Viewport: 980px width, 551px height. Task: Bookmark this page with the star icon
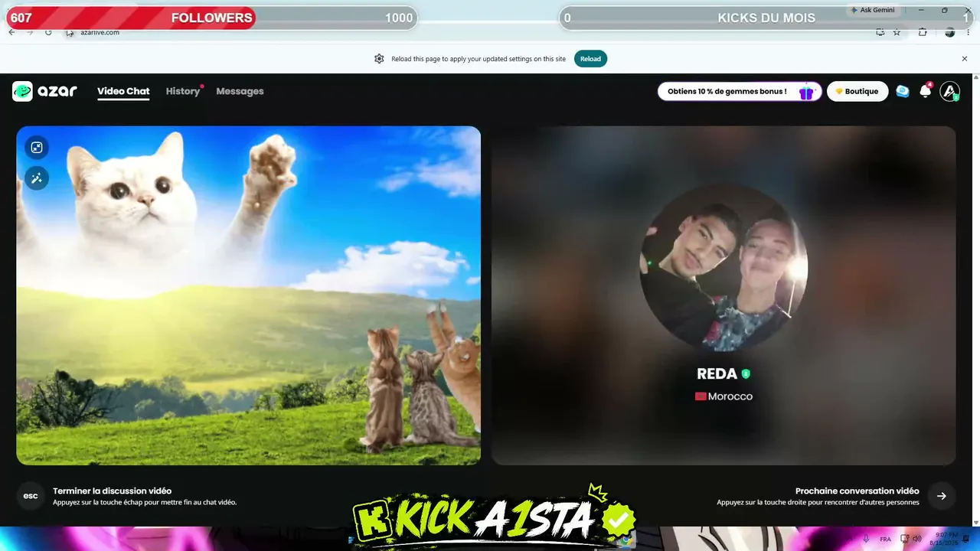tap(897, 32)
